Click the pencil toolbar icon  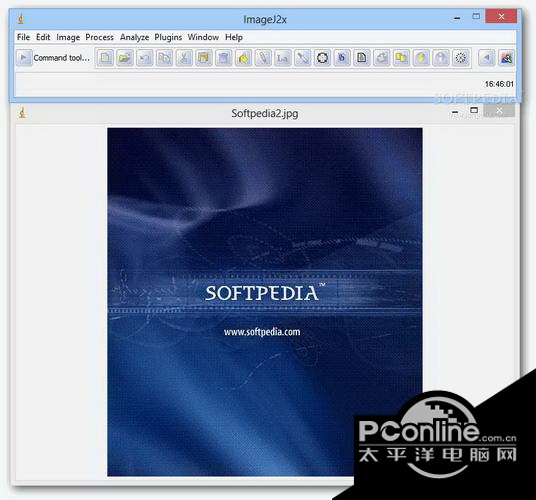pyautogui.click(x=263, y=58)
